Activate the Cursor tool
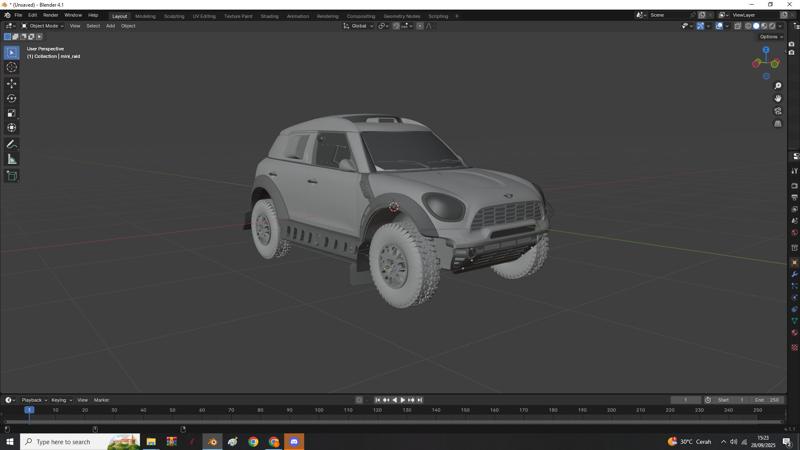The width and height of the screenshot is (800, 450). [11, 67]
